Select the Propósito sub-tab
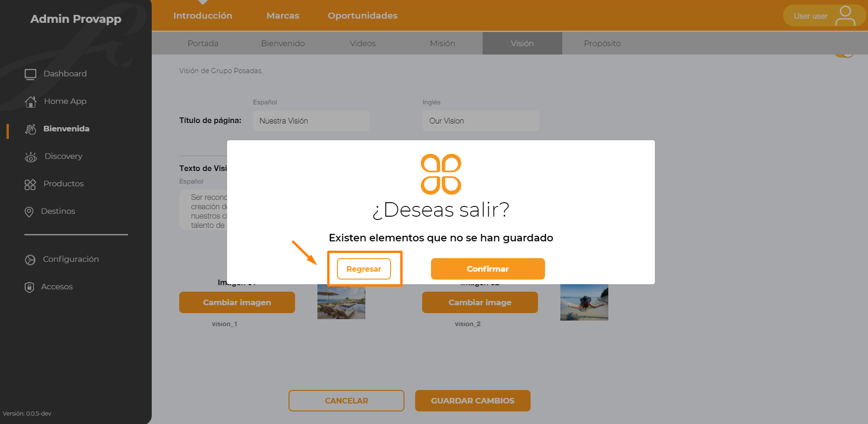 click(602, 43)
